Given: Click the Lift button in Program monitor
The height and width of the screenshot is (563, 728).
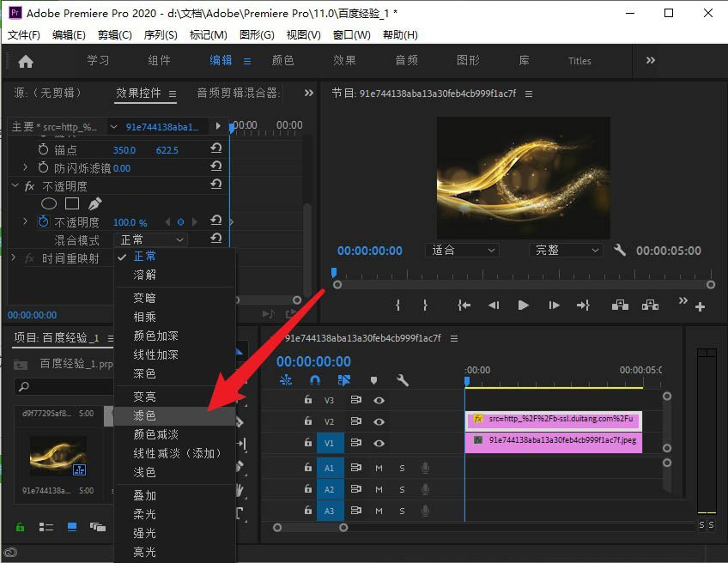Looking at the screenshot, I should 619,305.
